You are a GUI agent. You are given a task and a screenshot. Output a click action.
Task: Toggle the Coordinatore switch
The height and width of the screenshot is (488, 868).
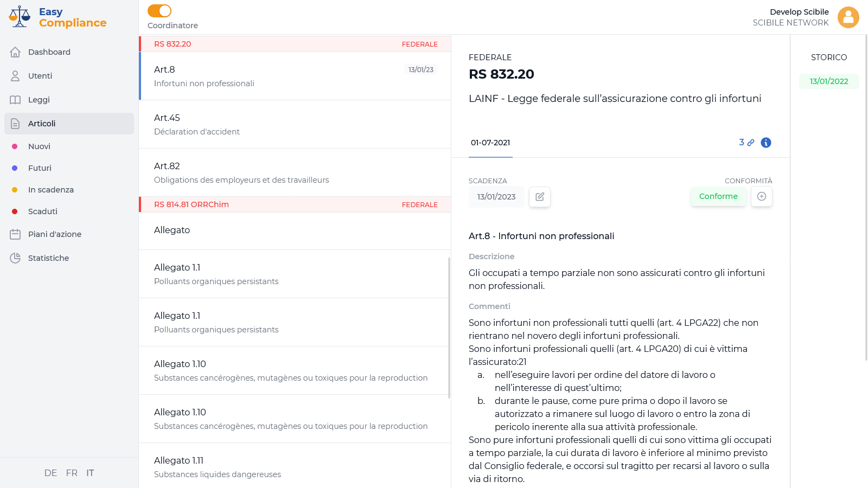coord(159,11)
